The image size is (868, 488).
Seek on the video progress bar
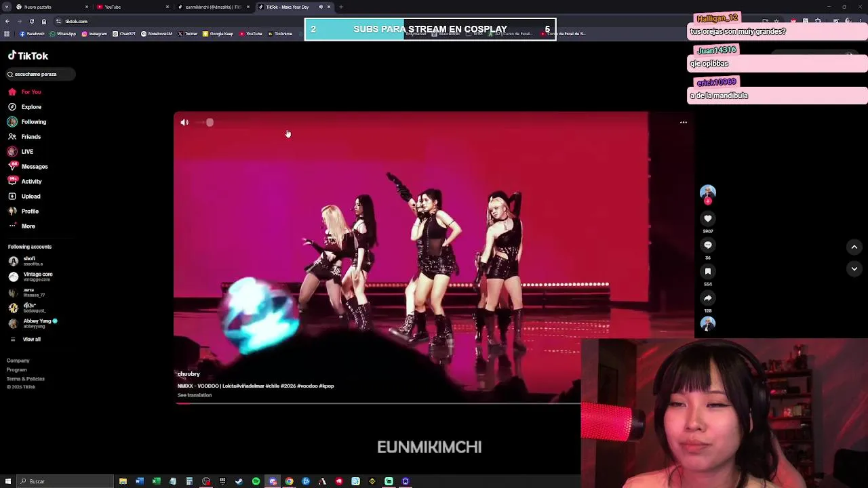[378, 403]
